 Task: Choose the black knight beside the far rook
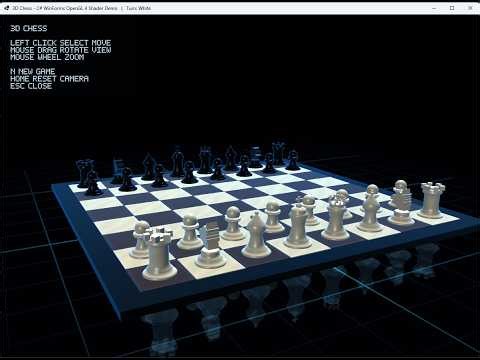[255, 157]
